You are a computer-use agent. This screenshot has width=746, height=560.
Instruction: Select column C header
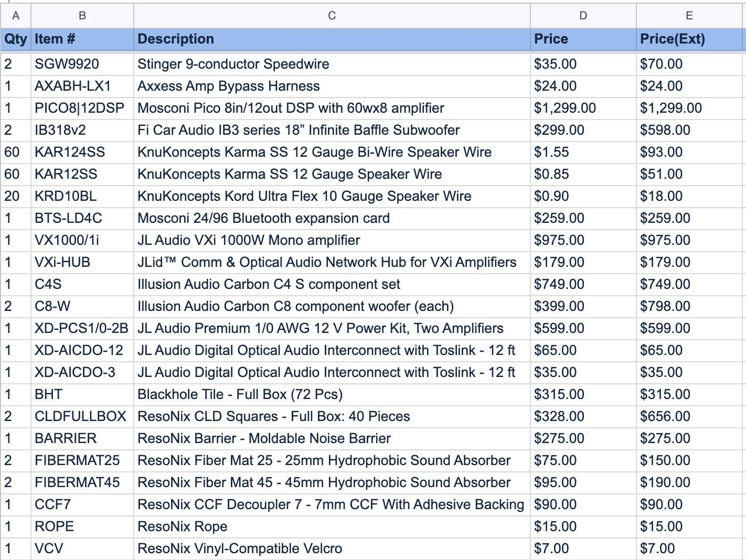[332, 16]
